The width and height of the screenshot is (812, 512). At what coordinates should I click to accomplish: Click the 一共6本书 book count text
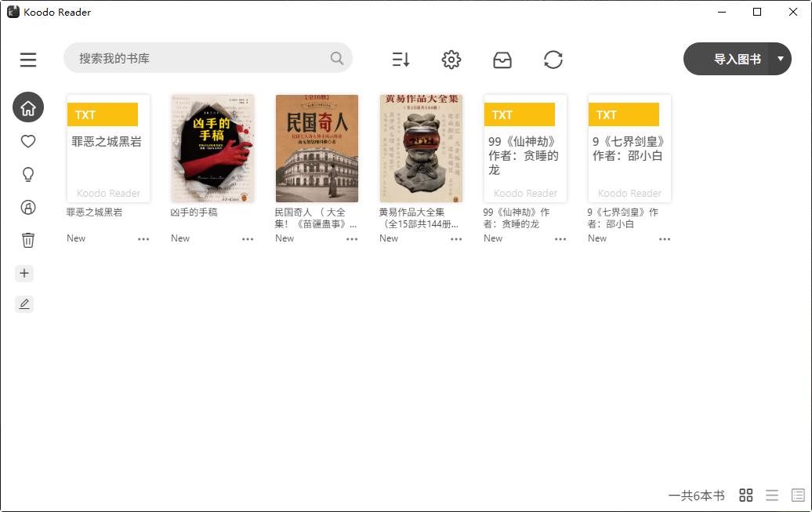[x=696, y=496]
